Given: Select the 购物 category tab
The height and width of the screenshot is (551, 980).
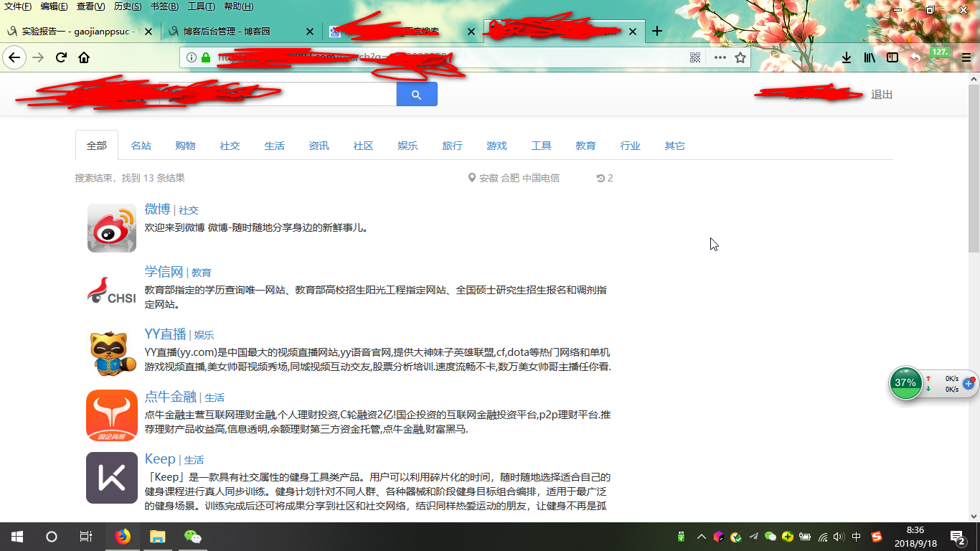Looking at the screenshot, I should tap(185, 146).
